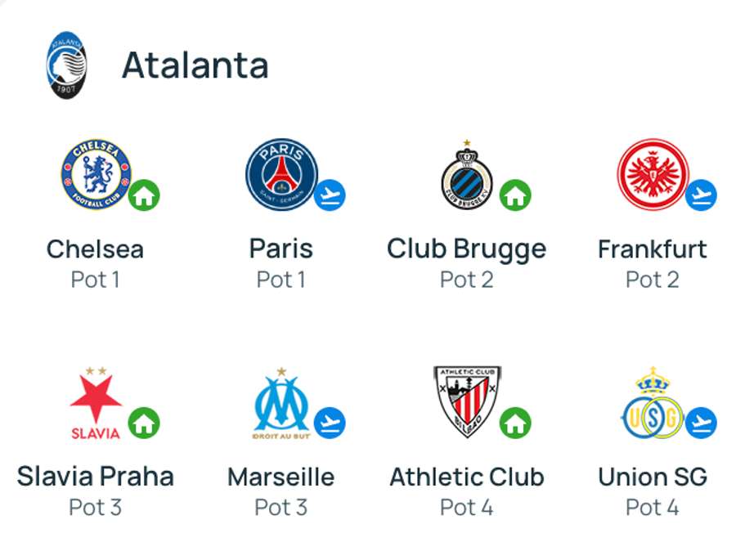The image size is (736, 560).
Task: Open the Athletic Club Bilbao crest
Action: tap(467, 402)
